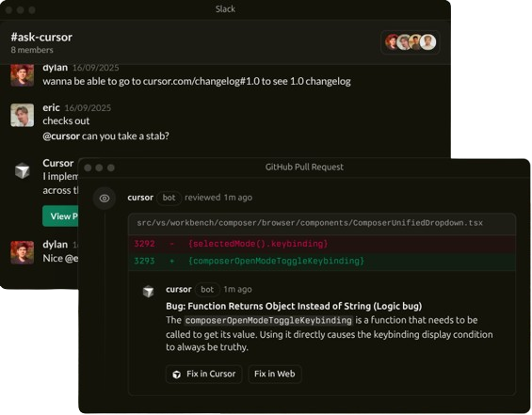Click the Cursor cube avatar in Slack
The image size is (532, 415).
coord(22,170)
